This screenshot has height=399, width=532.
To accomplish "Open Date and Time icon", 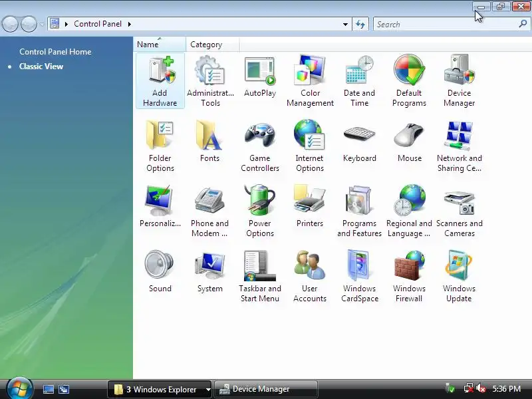I will 359,81.
